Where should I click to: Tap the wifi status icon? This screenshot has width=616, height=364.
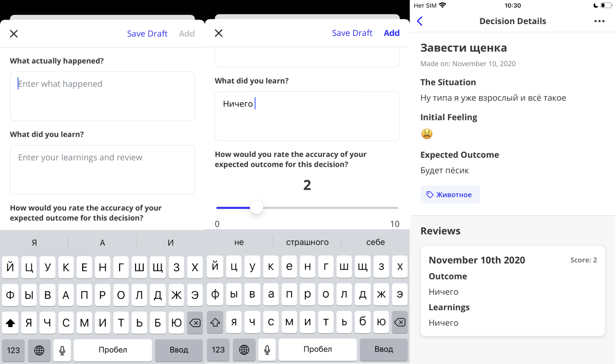[x=442, y=6]
